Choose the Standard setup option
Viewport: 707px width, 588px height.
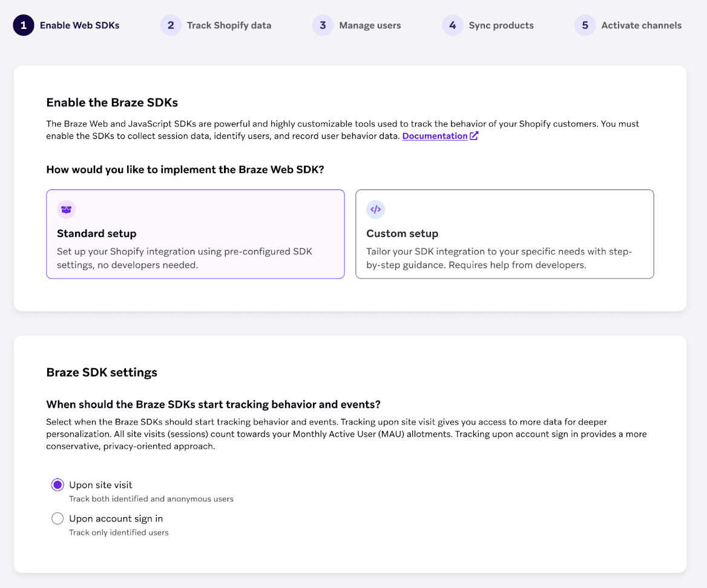tap(195, 234)
